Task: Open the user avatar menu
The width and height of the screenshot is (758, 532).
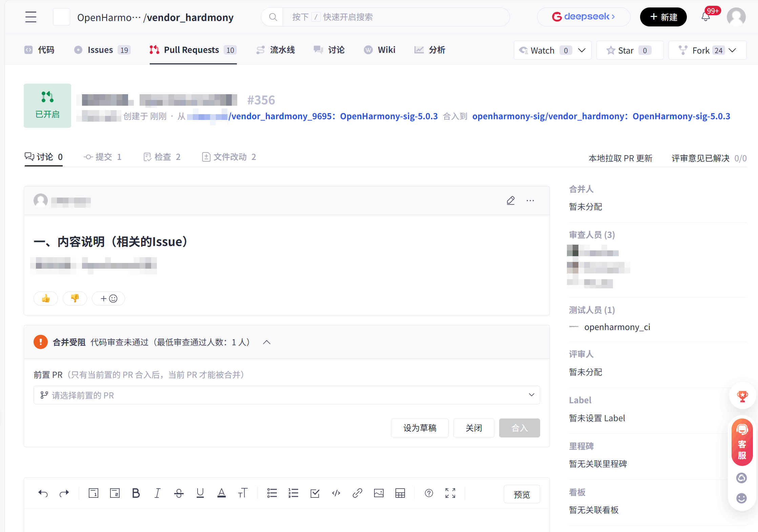Action: [736, 17]
